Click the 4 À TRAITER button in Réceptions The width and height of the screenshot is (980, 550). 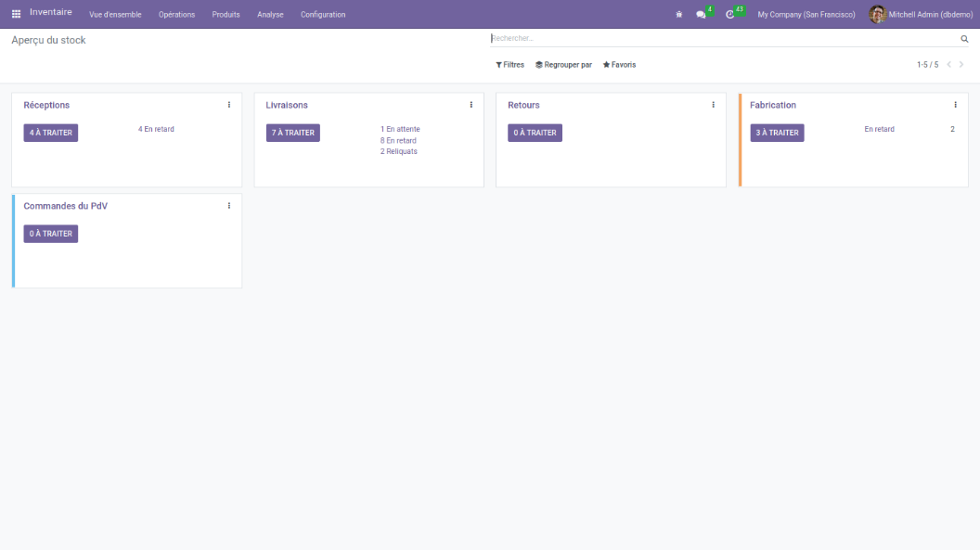(x=51, y=133)
